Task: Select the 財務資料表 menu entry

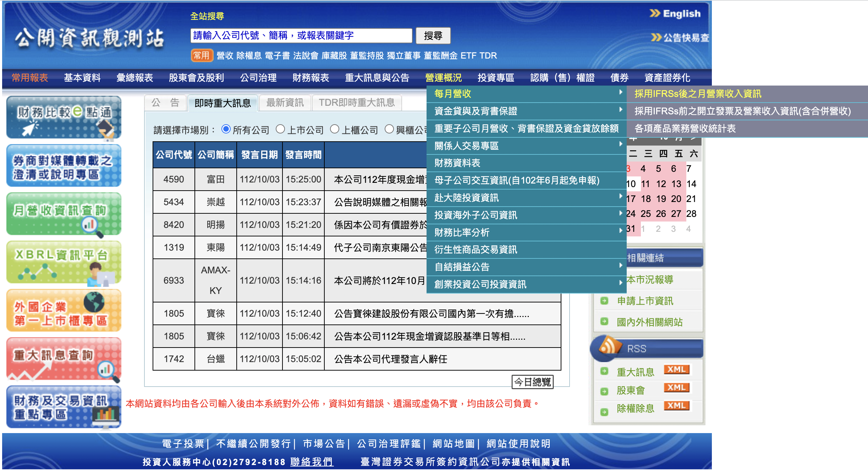Action: (x=527, y=163)
